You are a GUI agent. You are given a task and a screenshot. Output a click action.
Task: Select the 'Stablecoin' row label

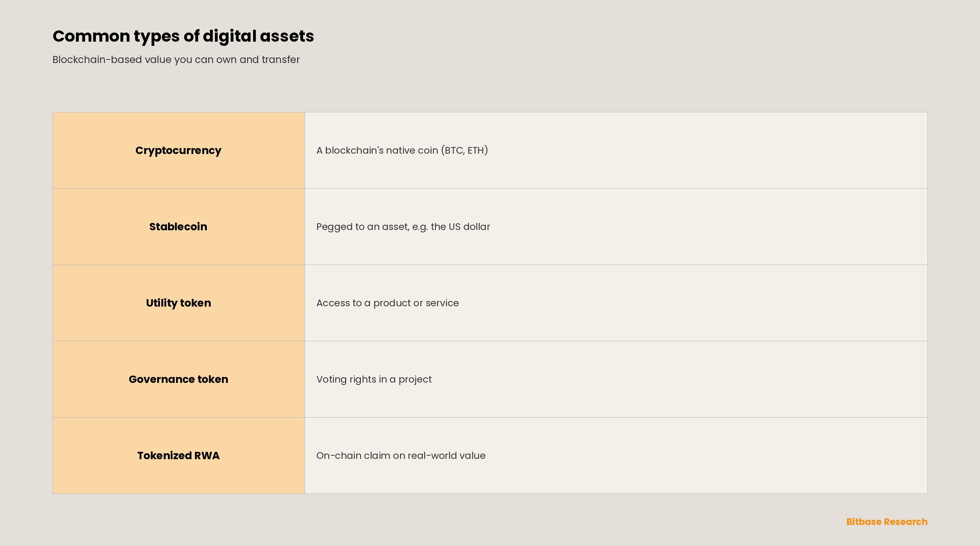[178, 227]
